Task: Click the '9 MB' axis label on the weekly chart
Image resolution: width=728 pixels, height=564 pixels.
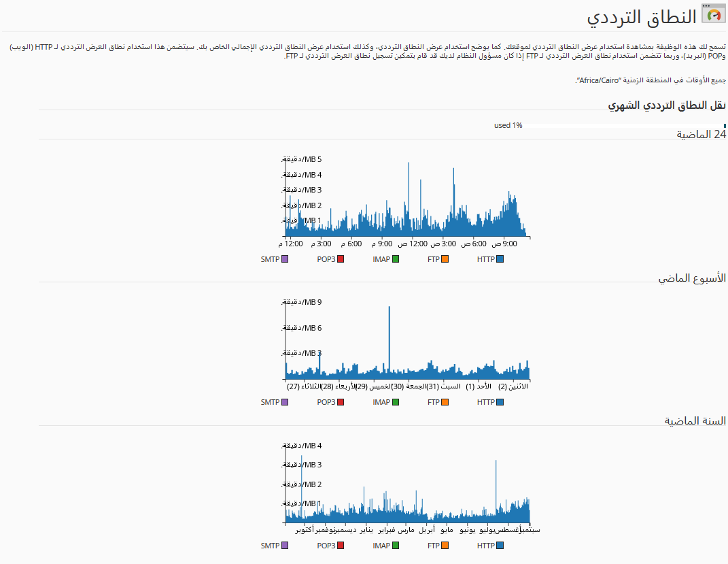Action: (302, 303)
